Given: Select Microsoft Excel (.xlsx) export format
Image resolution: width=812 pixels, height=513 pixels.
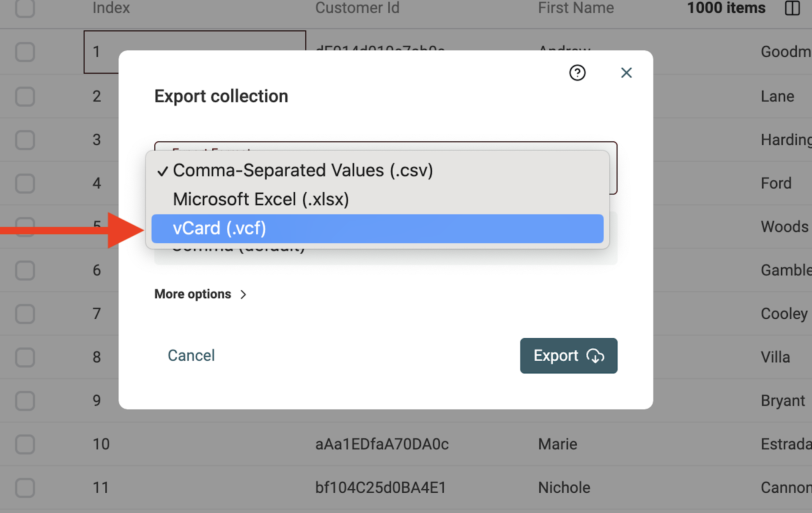Looking at the screenshot, I should (261, 199).
